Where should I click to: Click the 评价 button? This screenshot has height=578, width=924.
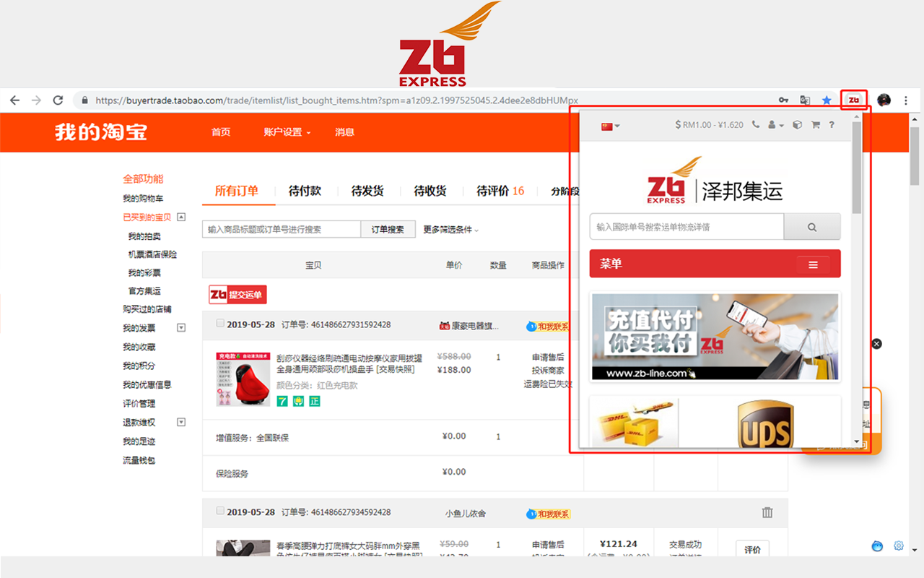tap(752, 550)
